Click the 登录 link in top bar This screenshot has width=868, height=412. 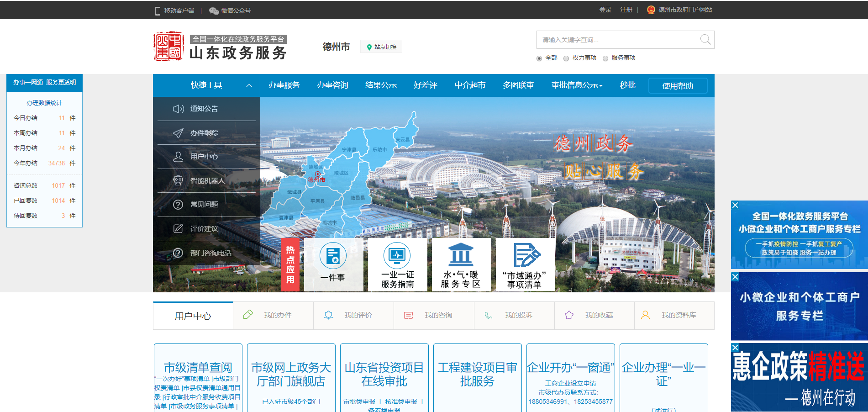tap(605, 10)
